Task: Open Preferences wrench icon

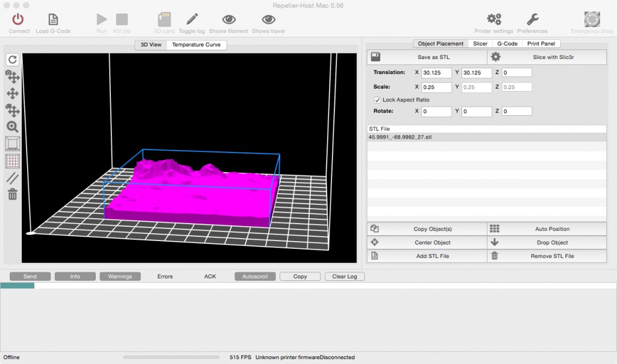Action: click(x=533, y=19)
